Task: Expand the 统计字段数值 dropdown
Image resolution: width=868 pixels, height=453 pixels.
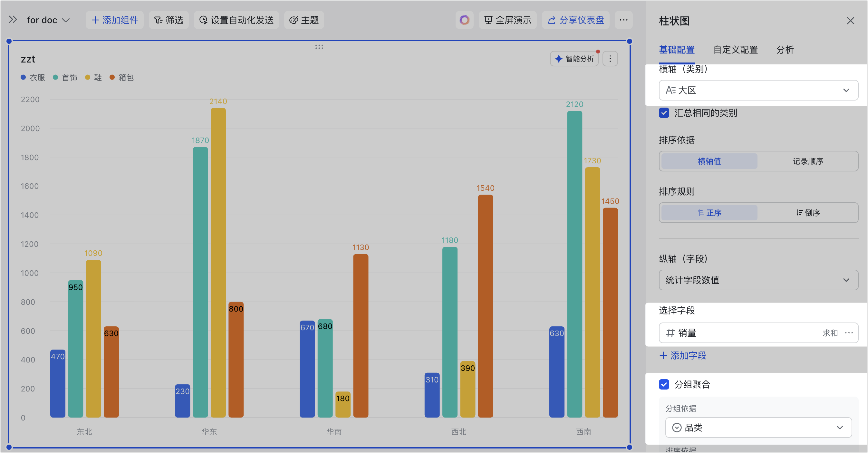Action: tap(758, 280)
